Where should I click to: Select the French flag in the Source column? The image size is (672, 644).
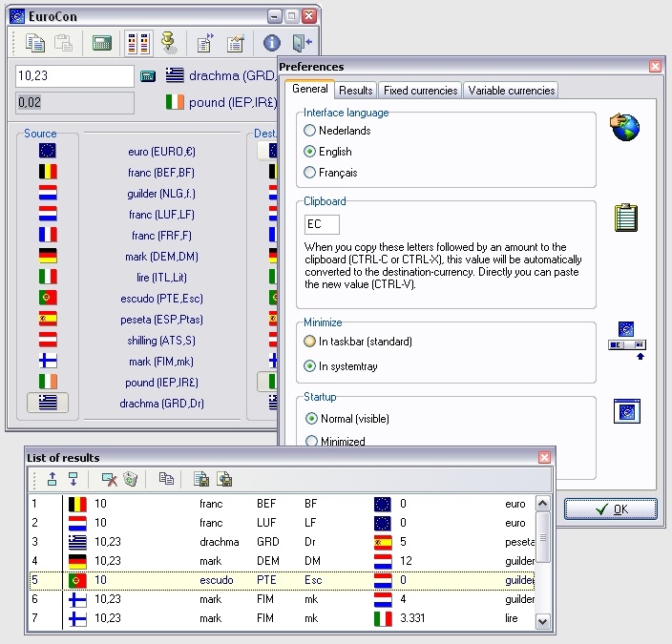(x=48, y=235)
